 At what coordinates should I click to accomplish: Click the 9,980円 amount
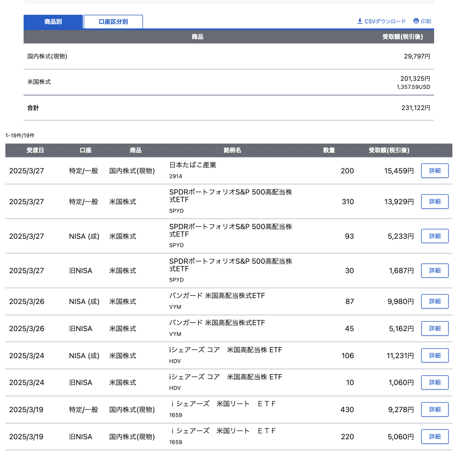[401, 301]
